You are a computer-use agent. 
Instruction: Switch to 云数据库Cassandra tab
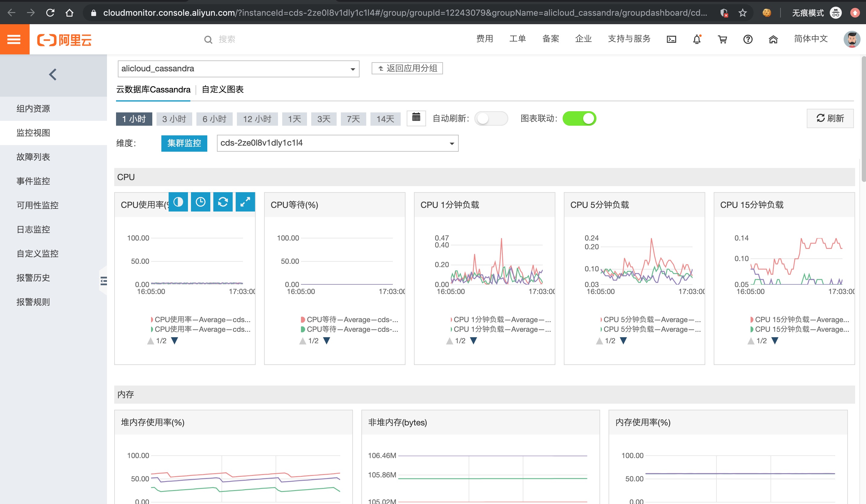point(153,90)
